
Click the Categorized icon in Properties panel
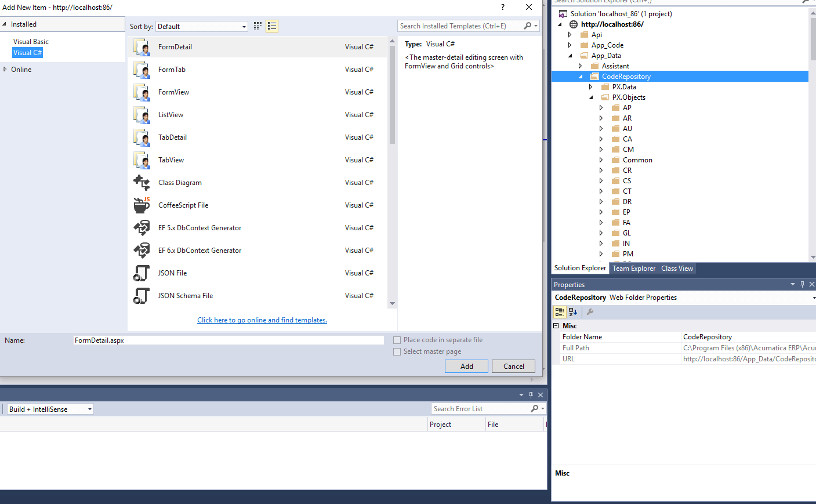pos(560,312)
